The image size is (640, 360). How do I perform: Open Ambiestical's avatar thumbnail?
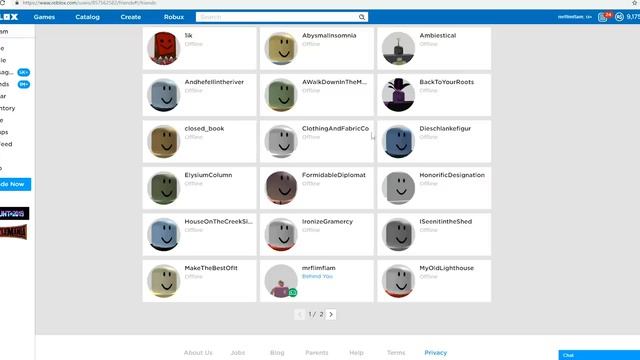tap(398, 49)
